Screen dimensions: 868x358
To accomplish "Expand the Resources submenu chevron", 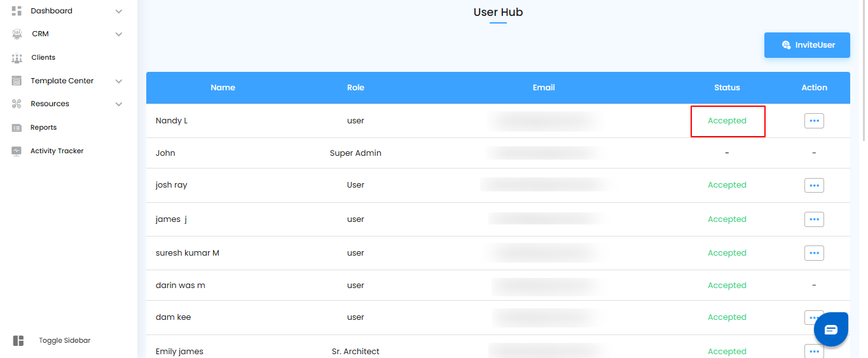I will tap(119, 104).
